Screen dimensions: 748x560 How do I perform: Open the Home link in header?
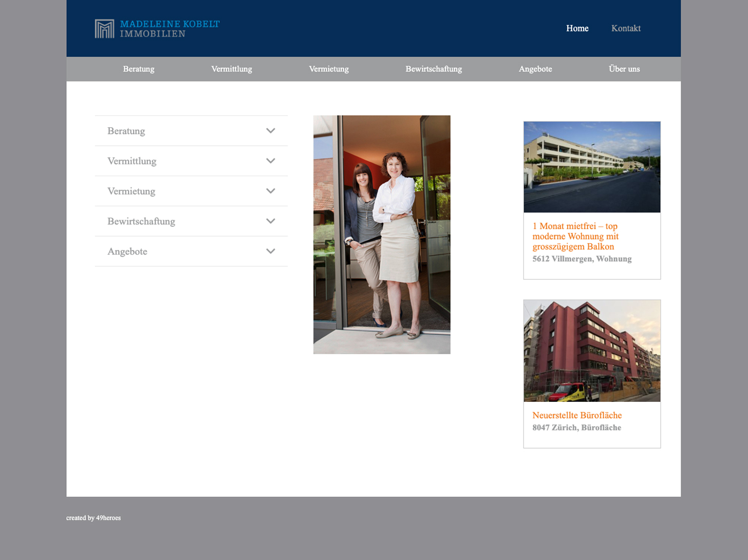pos(577,28)
